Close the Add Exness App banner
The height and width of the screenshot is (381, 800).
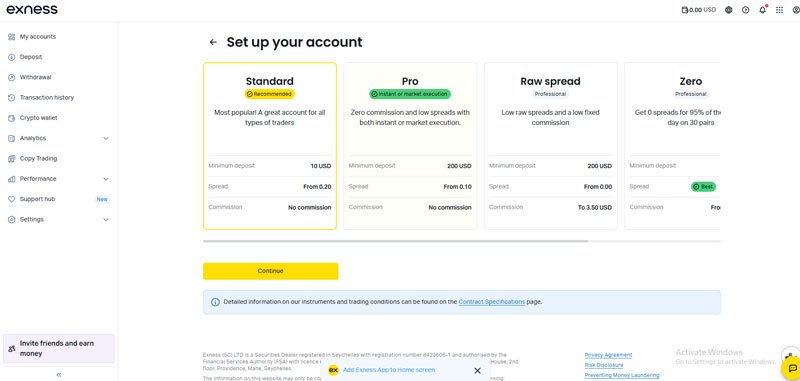tap(478, 370)
